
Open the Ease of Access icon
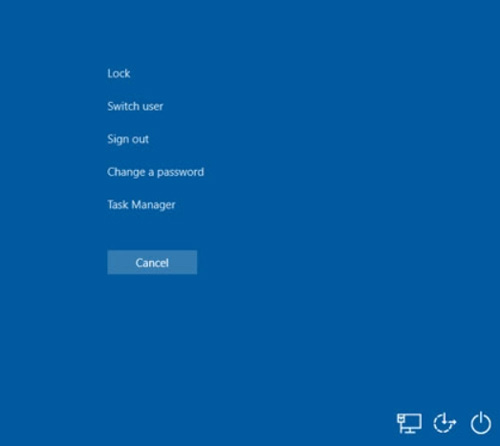pos(445,423)
